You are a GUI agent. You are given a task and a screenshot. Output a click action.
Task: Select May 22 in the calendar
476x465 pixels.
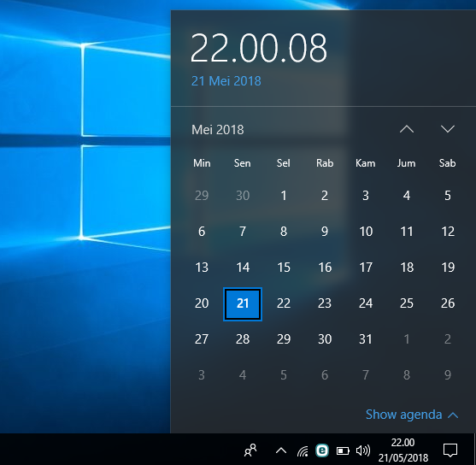284,303
